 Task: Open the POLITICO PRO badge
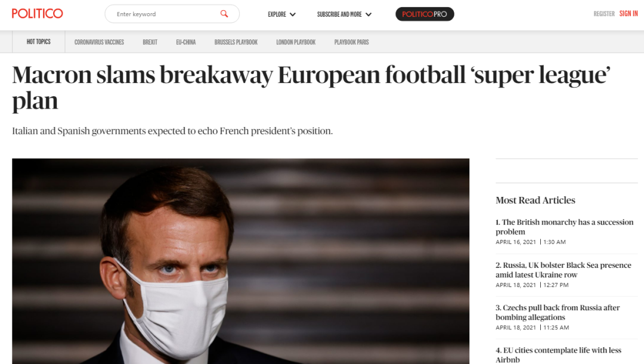point(425,14)
